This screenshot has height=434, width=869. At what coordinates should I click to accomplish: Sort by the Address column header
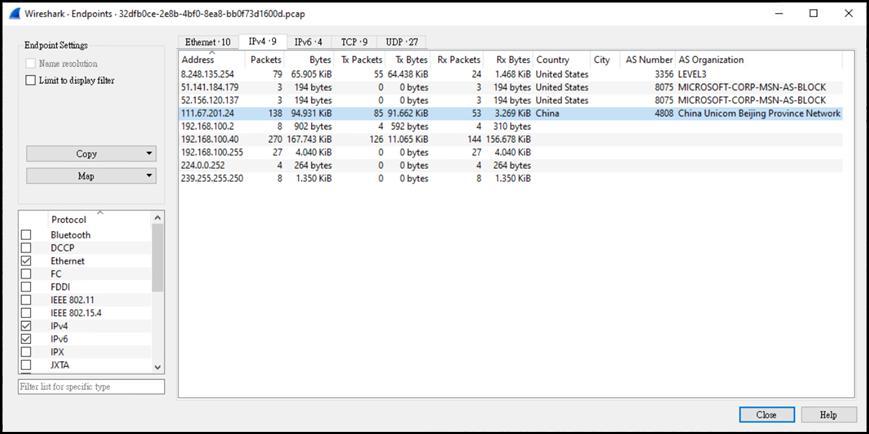pos(212,59)
